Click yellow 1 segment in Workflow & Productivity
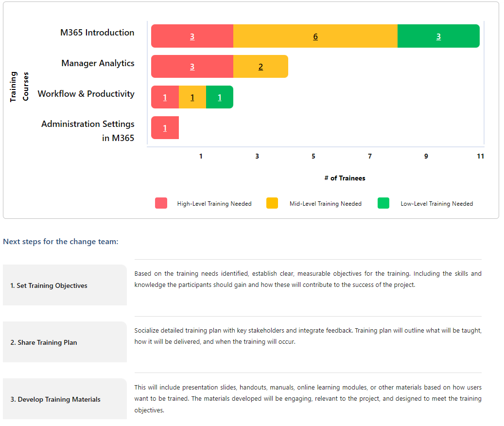 (x=192, y=97)
